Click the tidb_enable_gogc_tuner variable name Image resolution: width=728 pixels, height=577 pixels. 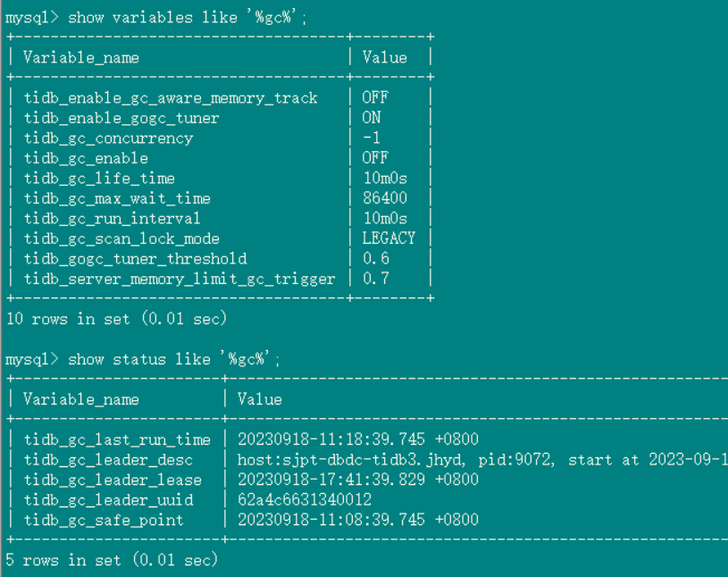click(121, 118)
